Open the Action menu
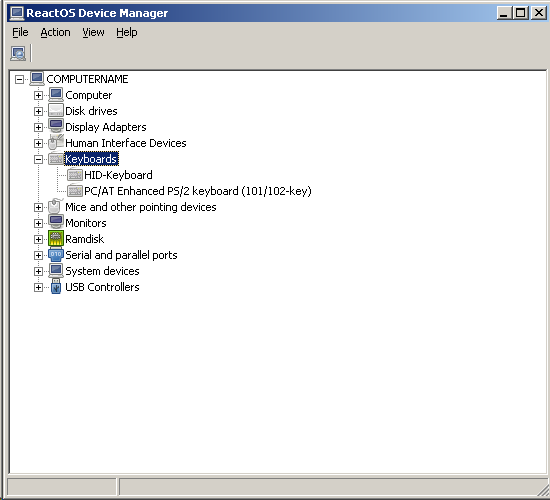Screen dimensions: 550x500 (x=55, y=32)
